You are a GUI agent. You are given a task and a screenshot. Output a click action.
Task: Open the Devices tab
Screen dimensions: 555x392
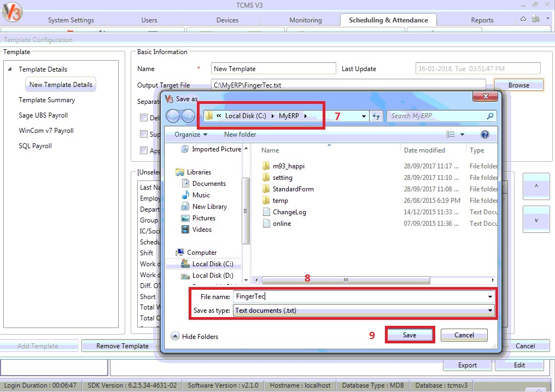(x=227, y=20)
